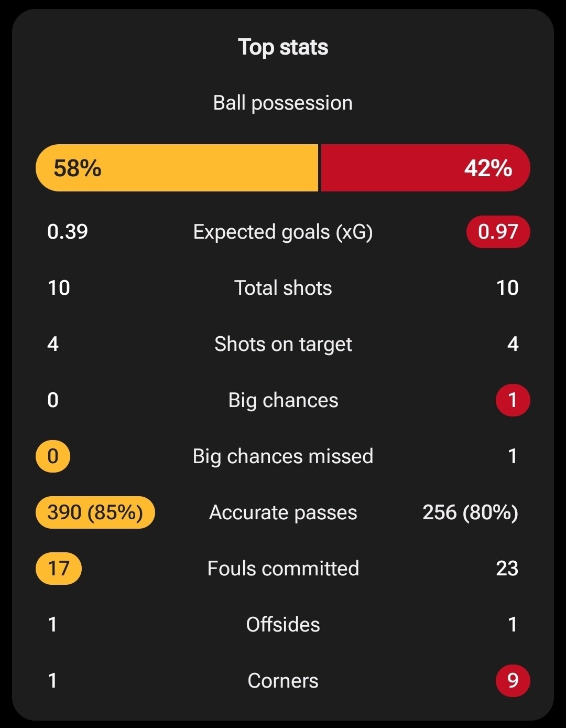The width and height of the screenshot is (566, 728).
Task: Select the Big chances missed label
Action: coord(283,456)
